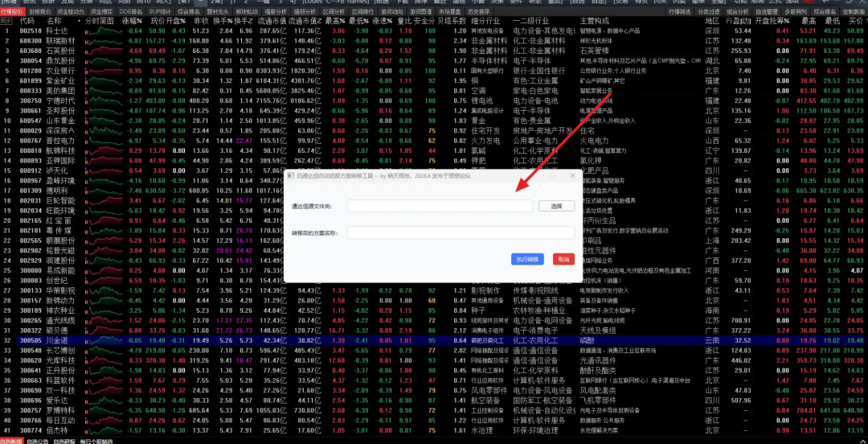Select the 联瑞新材 stock row
The height and width of the screenshot is (444, 868).
434,40
